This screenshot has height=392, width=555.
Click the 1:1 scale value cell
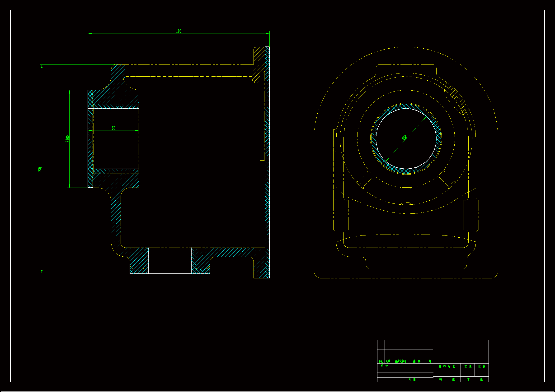coord(482,373)
